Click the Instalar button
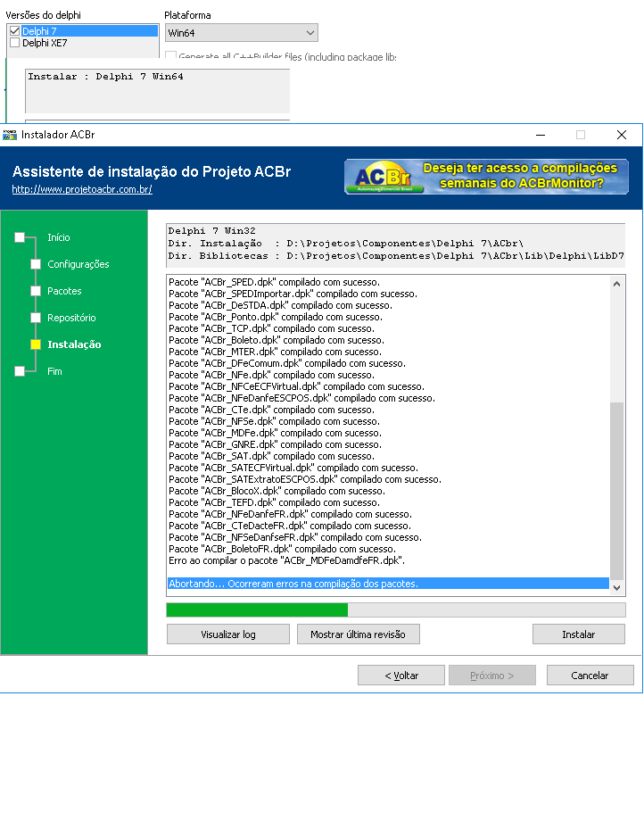This screenshot has width=644, height=829. [579, 634]
